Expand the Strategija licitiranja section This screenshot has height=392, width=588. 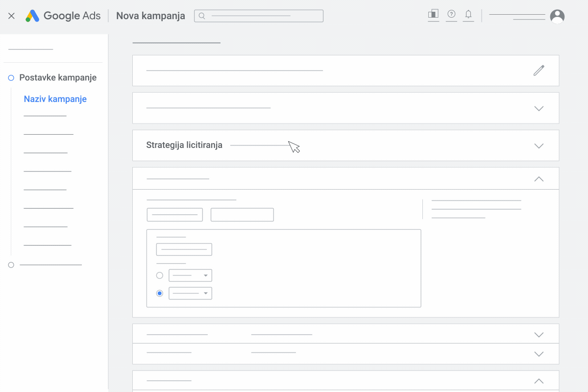point(539,146)
